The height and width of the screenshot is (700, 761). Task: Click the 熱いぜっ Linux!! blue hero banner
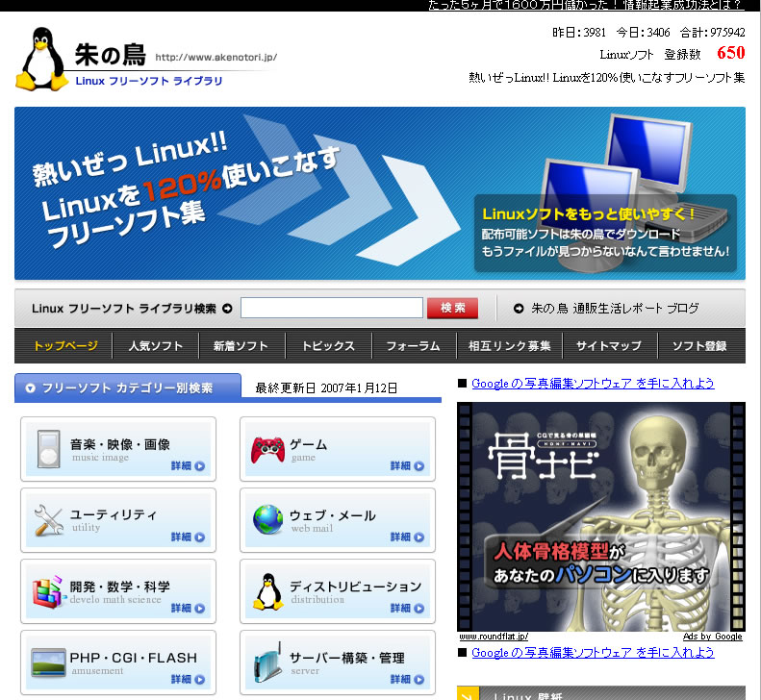pyautogui.click(x=379, y=193)
